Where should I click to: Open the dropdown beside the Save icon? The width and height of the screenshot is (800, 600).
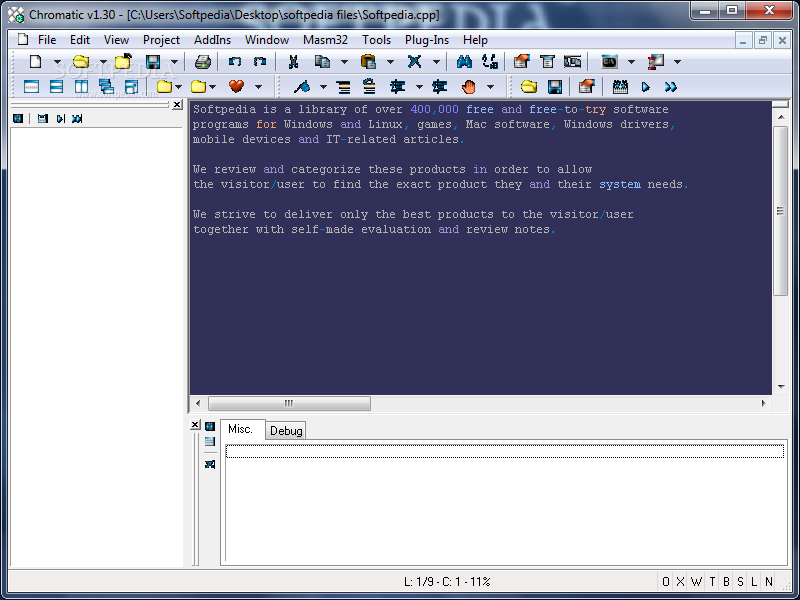pyautogui.click(x=174, y=62)
